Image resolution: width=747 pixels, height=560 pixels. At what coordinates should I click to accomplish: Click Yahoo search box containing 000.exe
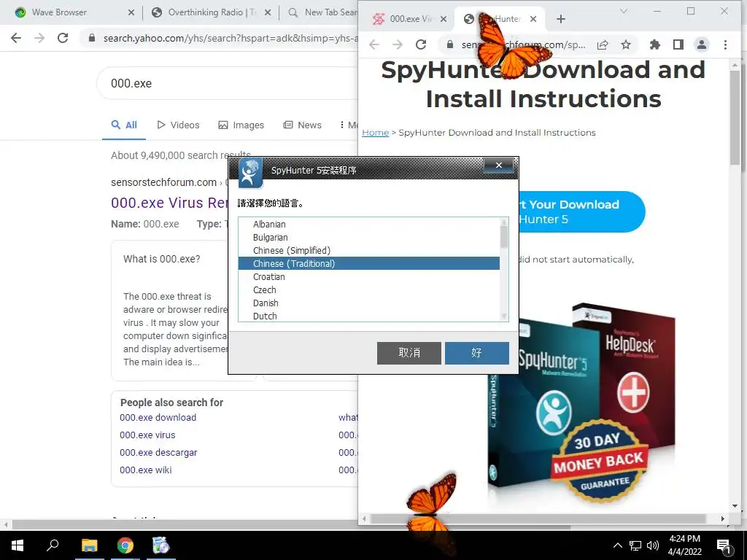coord(228,83)
